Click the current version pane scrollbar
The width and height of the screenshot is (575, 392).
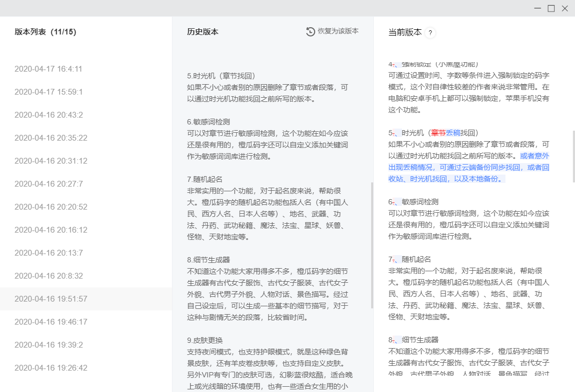573,156
